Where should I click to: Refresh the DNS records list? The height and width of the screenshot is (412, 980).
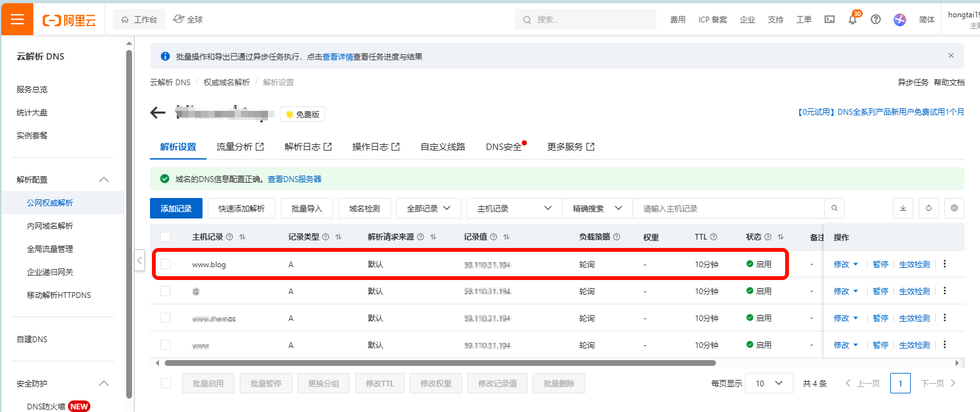coord(928,208)
